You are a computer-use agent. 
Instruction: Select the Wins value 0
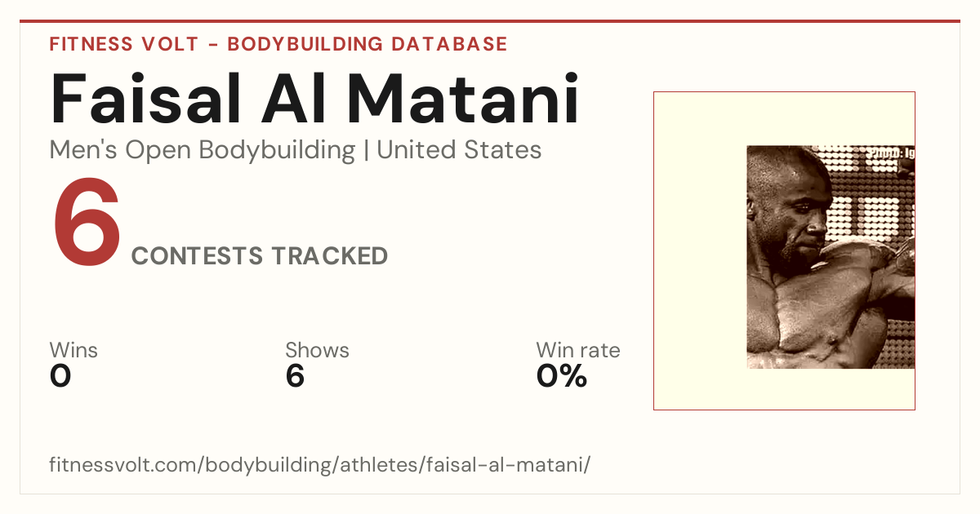pyautogui.click(x=60, y=376)
